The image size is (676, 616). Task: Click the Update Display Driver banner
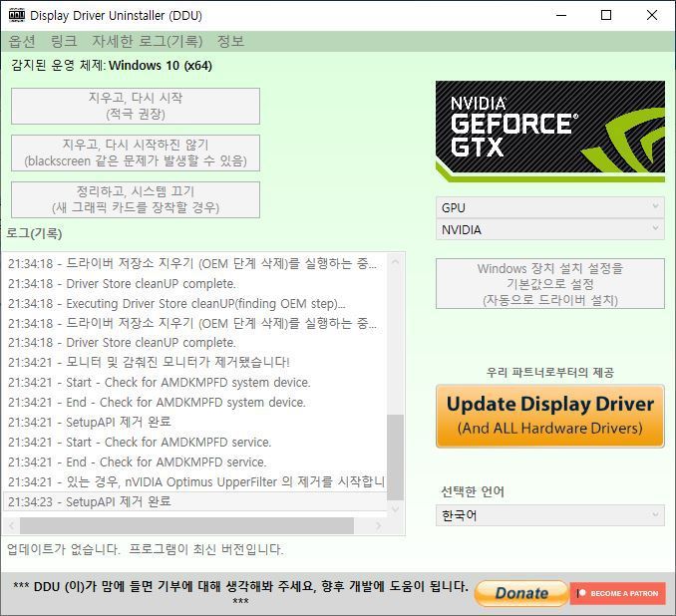(550, 416)
